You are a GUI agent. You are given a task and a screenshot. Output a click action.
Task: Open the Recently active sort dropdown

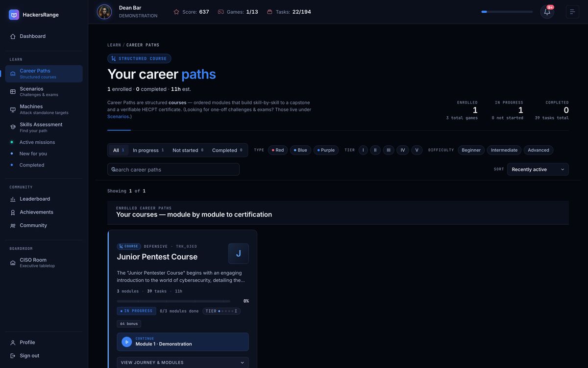pos(538,169)
